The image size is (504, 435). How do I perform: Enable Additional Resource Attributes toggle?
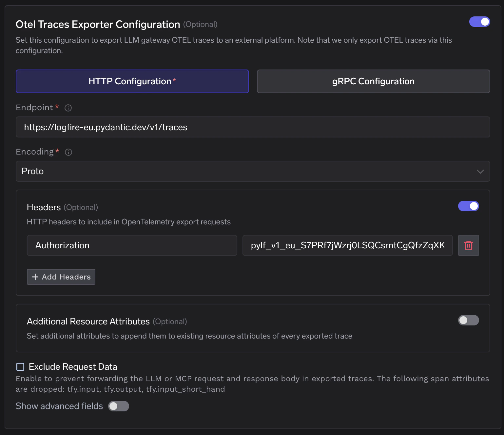(x=469, y=320)
